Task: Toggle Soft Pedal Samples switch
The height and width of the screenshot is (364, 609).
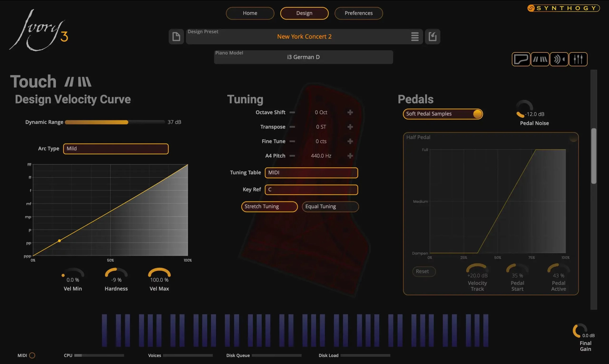Action: [443, 114]
